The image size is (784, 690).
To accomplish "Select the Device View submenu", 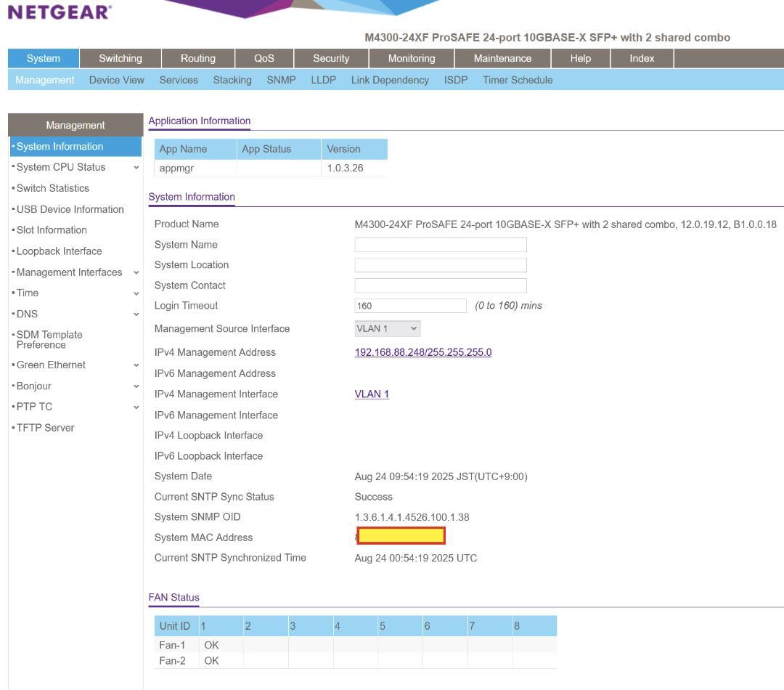I will coord(116,80).
